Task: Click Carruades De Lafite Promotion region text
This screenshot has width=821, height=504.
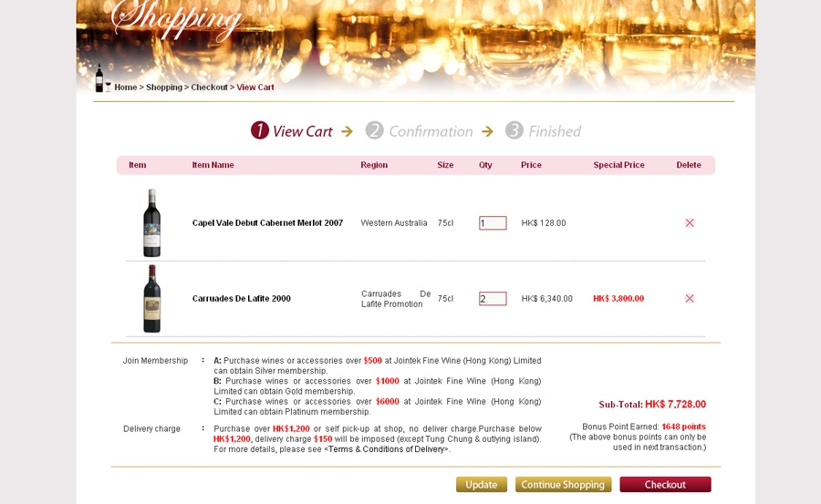Action: tap(396, 299)
